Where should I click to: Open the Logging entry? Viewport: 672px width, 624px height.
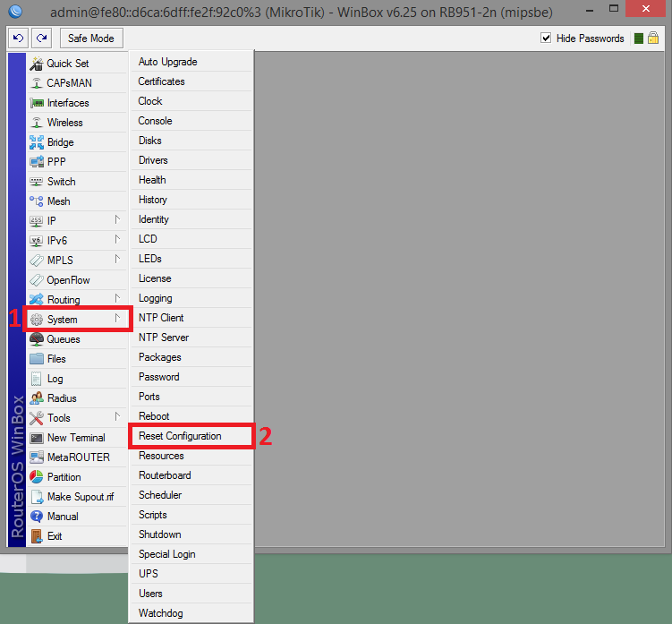point(191,298)
